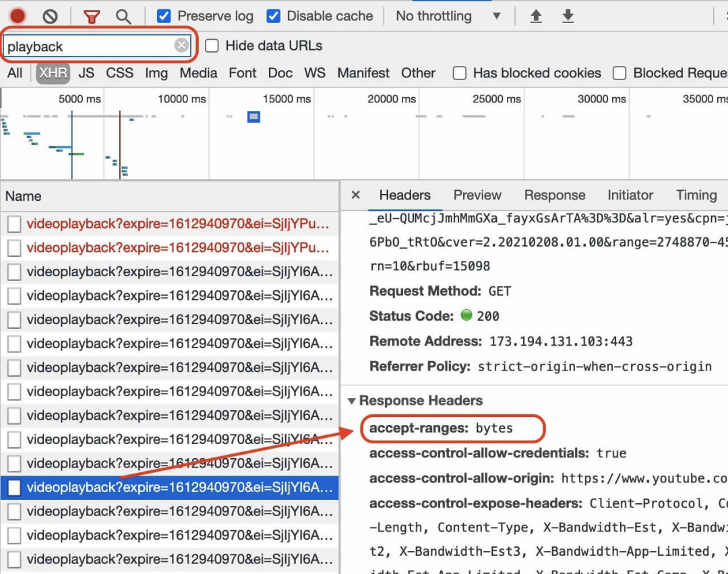This screenshot has height=574, width=728.
Task: Click the blue marker on timeline overview
Action: click(x=253, y=117)
